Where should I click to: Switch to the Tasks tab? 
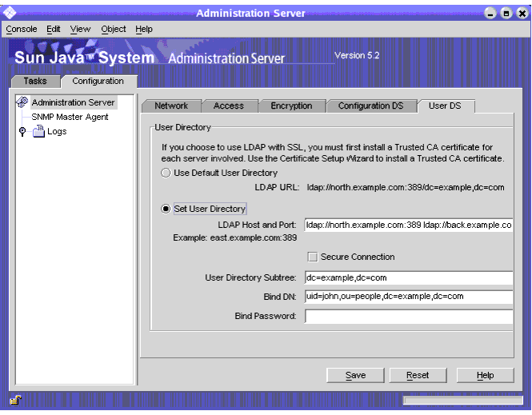coord(35,81)
